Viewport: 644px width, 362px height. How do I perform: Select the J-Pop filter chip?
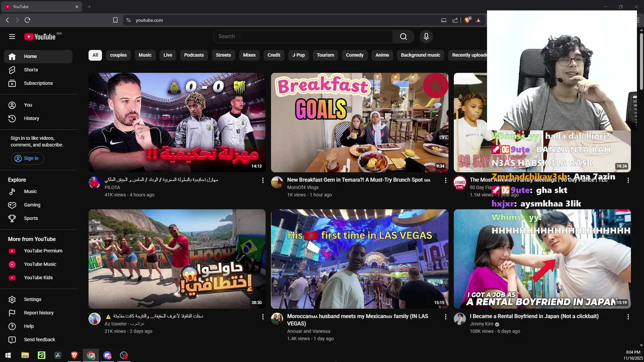[298, 55]
